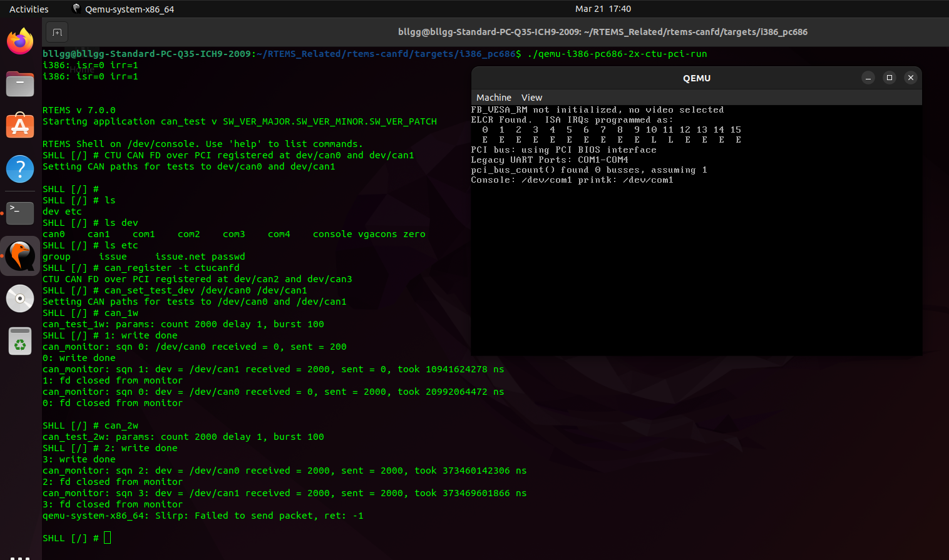Click the new tab button in terminal
Screen dimensions: 949x560
tap(57, 33)
